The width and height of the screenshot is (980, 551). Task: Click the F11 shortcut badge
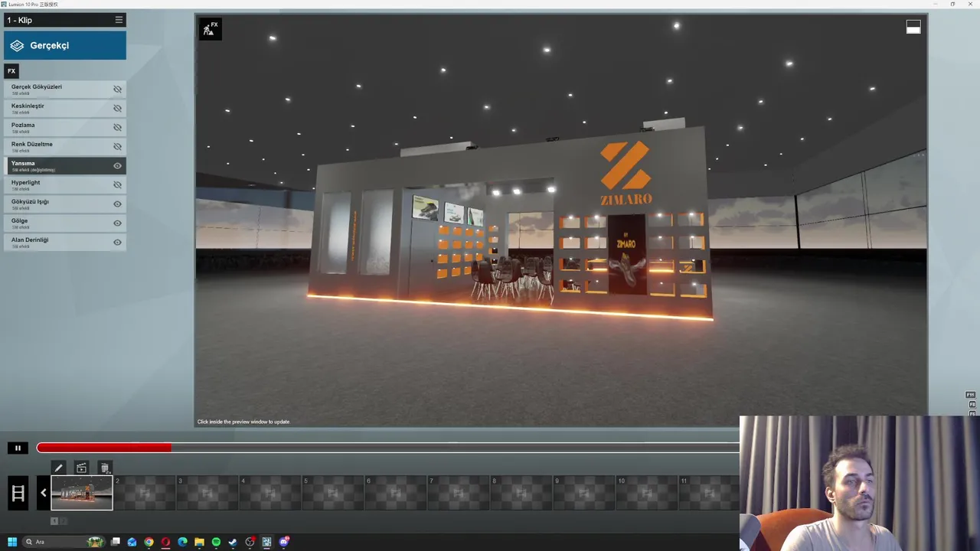click(971, 395)
